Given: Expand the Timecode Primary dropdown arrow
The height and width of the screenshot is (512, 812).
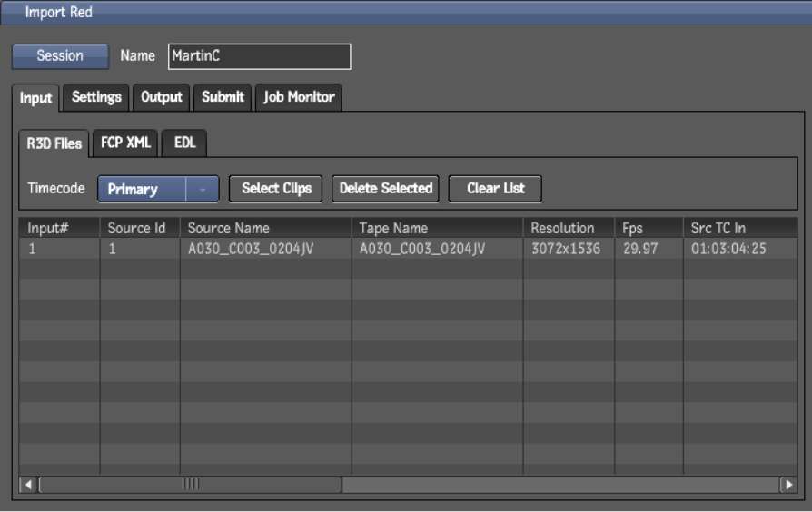Looking at the screenshot, I should [x=203, y=189].
